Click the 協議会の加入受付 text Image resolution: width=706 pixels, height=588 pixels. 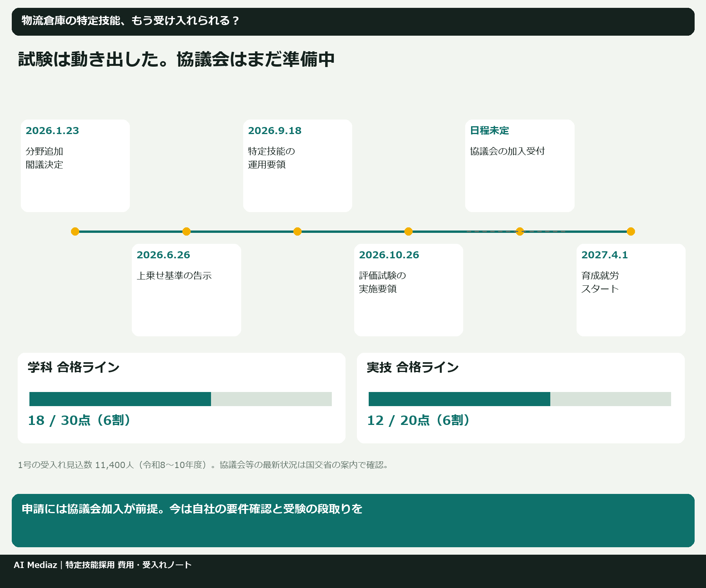pos(508,151)
